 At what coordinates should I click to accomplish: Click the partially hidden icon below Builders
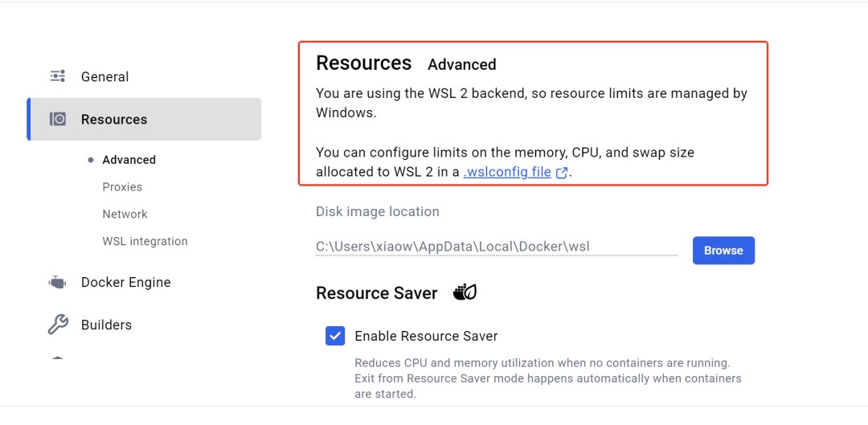(x=58, y=358)
